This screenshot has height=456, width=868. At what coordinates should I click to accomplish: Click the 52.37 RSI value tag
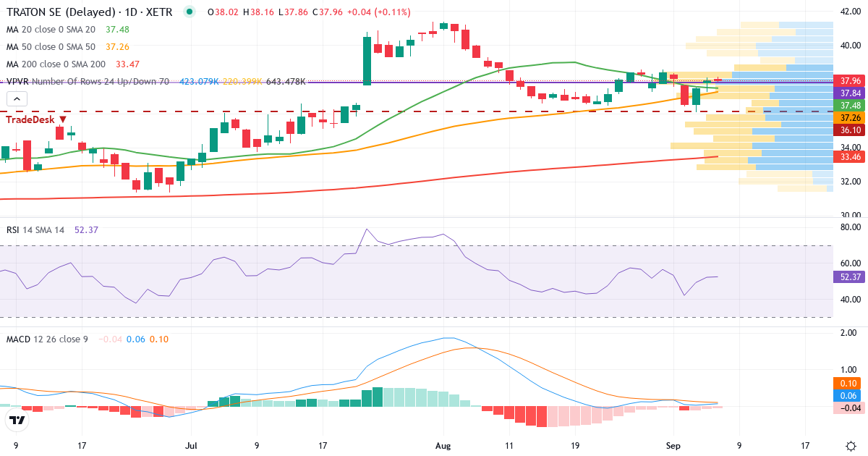[x=850, y=276]
